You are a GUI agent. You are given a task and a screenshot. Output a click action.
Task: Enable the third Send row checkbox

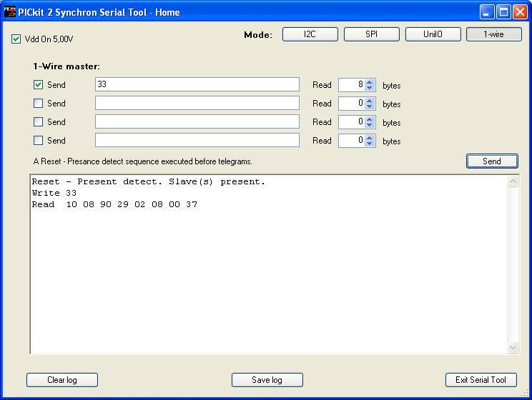39,122
